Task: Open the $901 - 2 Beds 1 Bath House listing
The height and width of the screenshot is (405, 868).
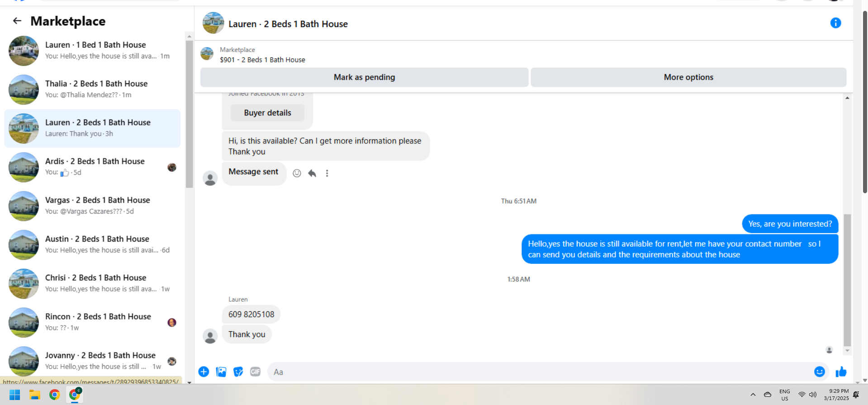Action: (262, 60)
